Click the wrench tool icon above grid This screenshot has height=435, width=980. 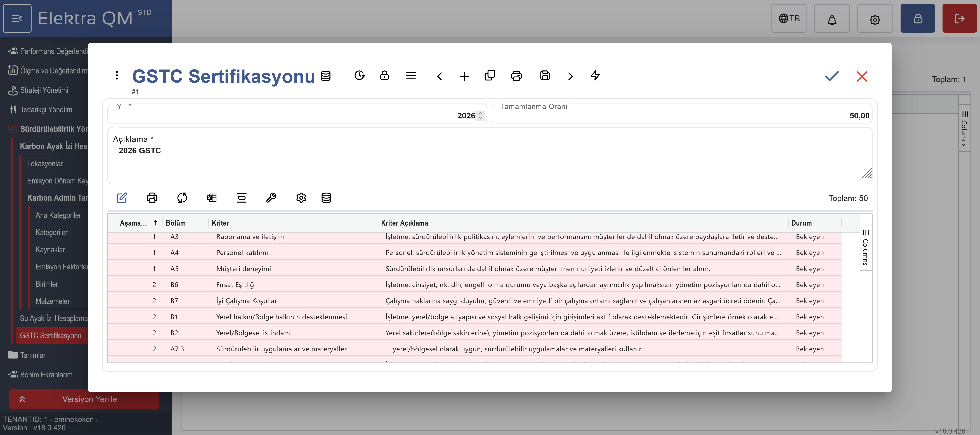click(x=271, y=198)
